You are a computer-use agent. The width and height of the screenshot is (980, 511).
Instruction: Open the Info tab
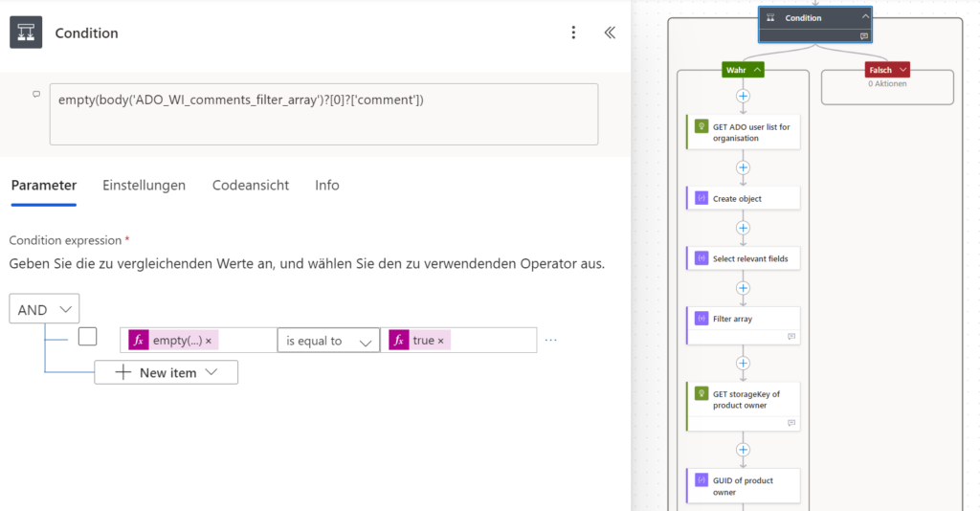(x=327, y=185)
